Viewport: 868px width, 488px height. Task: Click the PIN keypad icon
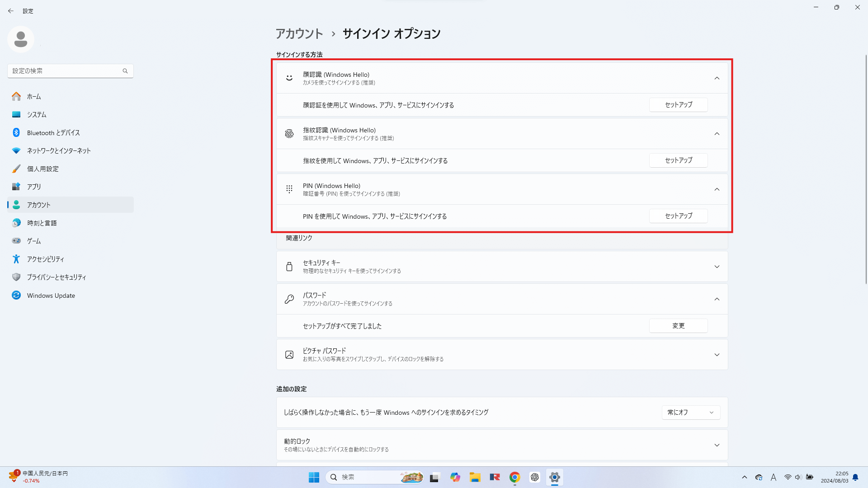coord(289,189)
